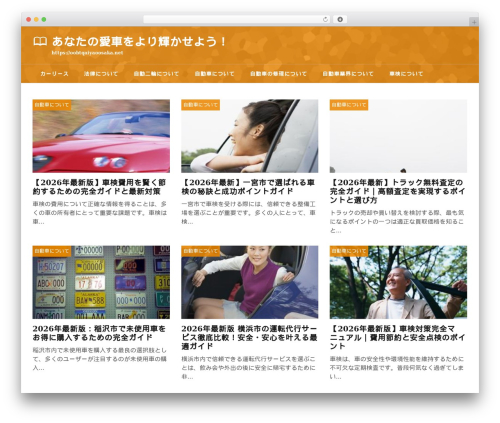Click category tag on seat belt man image
500x423 pixels.
click(349, 251)
